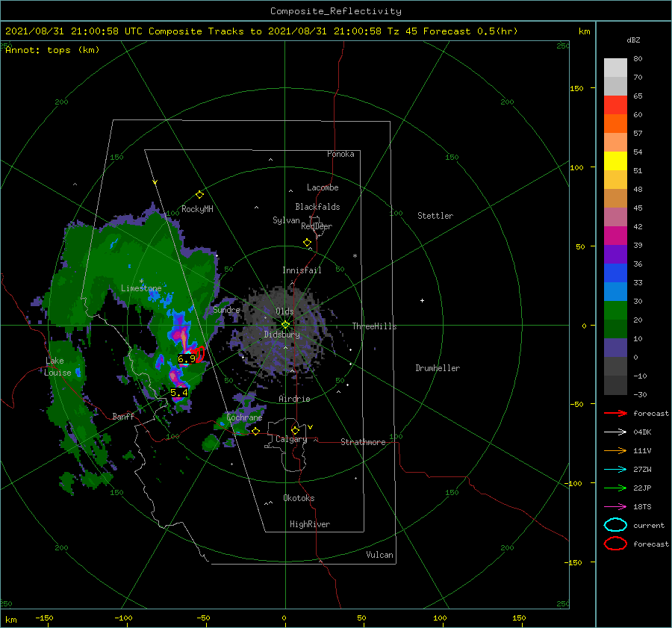Click the dBZ scale heading
The image size is (672, 628).
pyautogui.click(x=633, y=40)
